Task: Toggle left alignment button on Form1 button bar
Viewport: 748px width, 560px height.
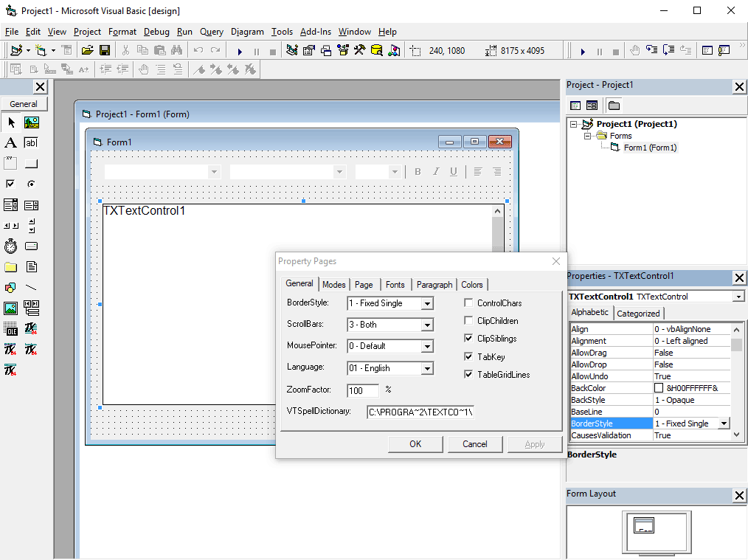Action: point(478,172)
